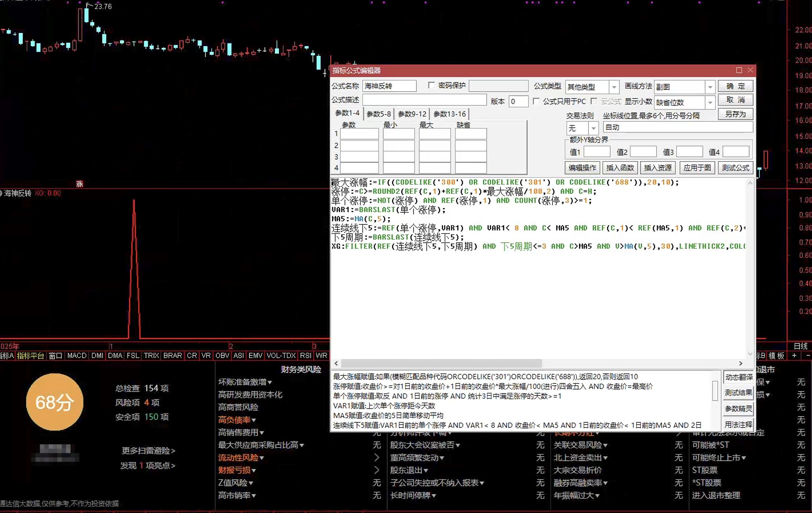This screenshot has width=812, height=513.
Task: Click the 68分 score circle
Action: tap(55, 402)
